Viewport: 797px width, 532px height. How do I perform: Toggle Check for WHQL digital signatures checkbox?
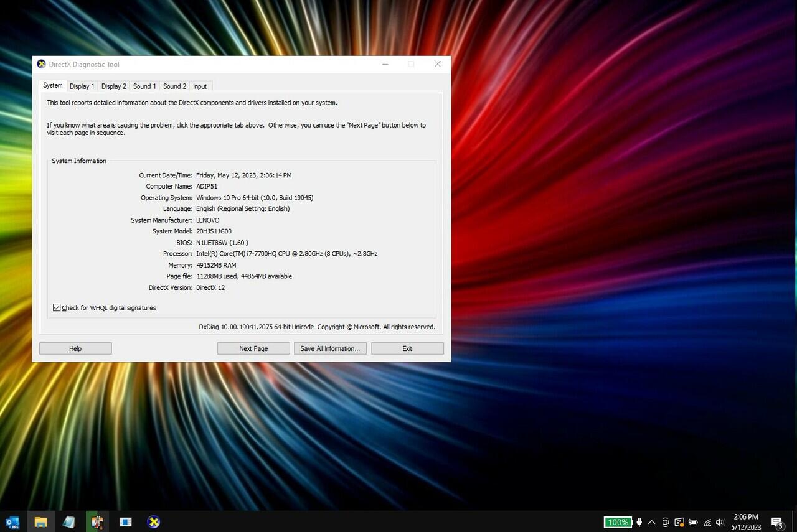tap(57, 307)
